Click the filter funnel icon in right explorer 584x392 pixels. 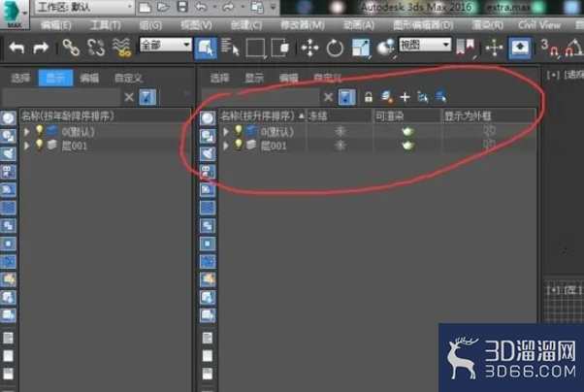coord(346,97)
